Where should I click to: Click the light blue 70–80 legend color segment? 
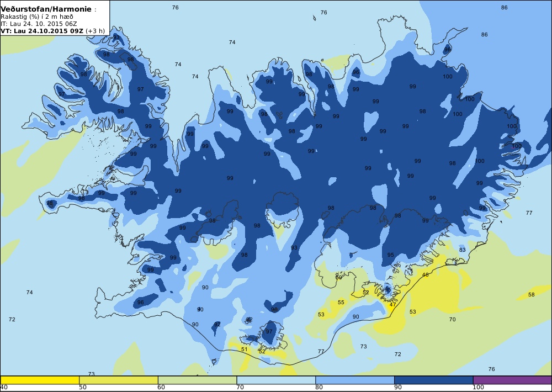click(276, 380)
